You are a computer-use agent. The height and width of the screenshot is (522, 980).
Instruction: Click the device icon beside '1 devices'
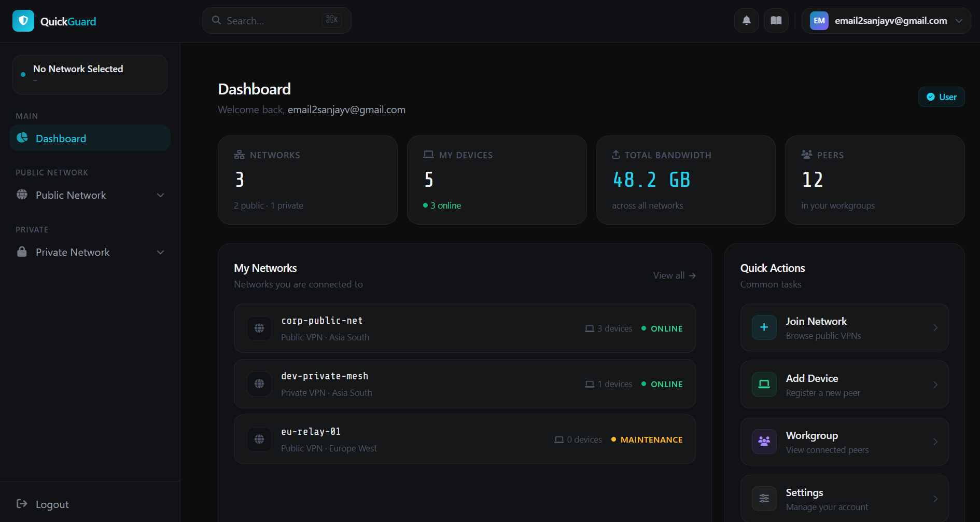coord(590,384)
